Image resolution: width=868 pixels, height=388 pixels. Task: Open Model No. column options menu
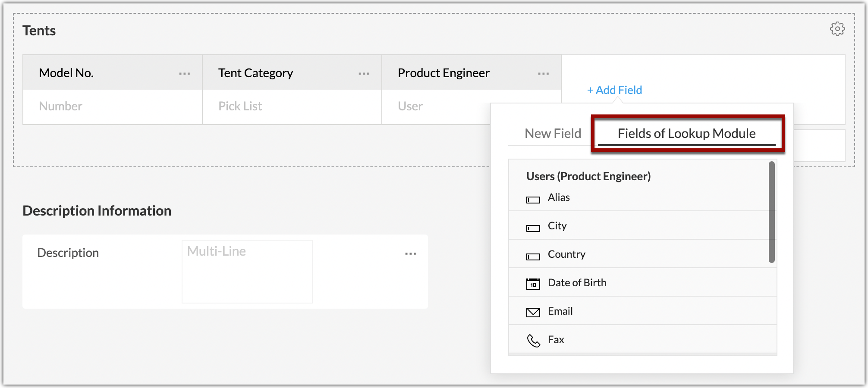[x=184, y=74]
